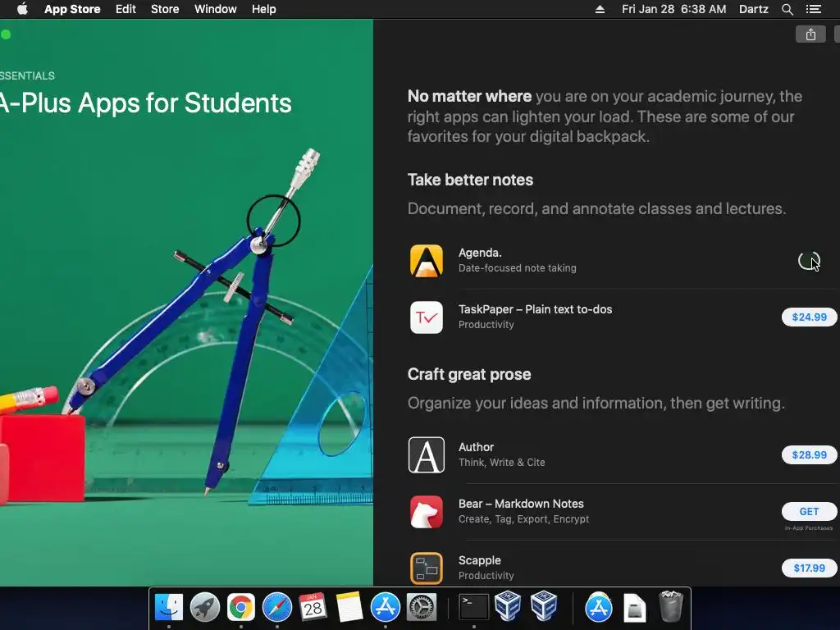Image resolution: width=840 pixels, height=630 pixels.
Task: Open the Window menu
Action: pos(216,9)
